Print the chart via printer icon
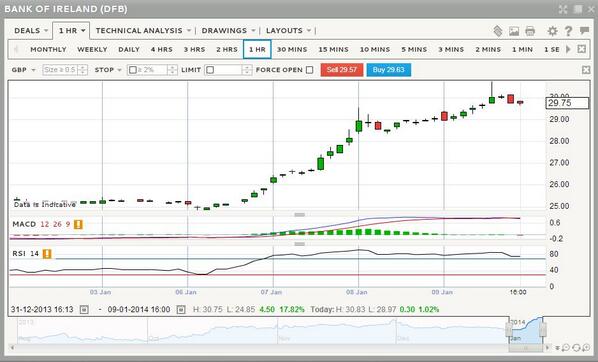 point(530,31)
